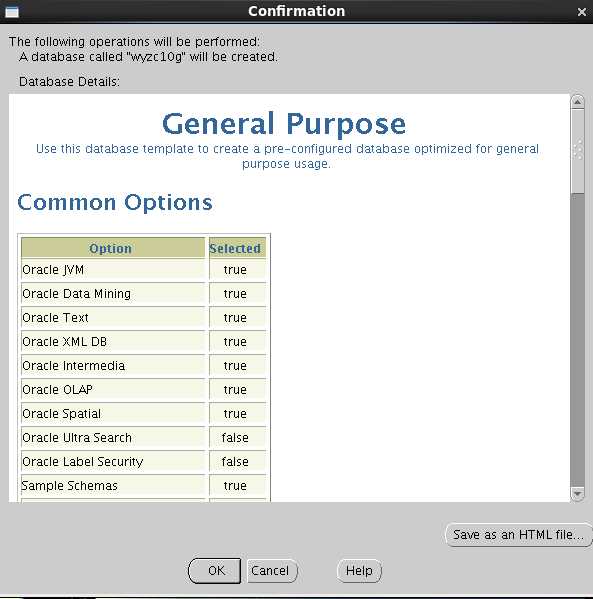This screenshot has height=599, width=593.
Task: Click the true value for Oracle Intermedia
Action: [235, 366]
